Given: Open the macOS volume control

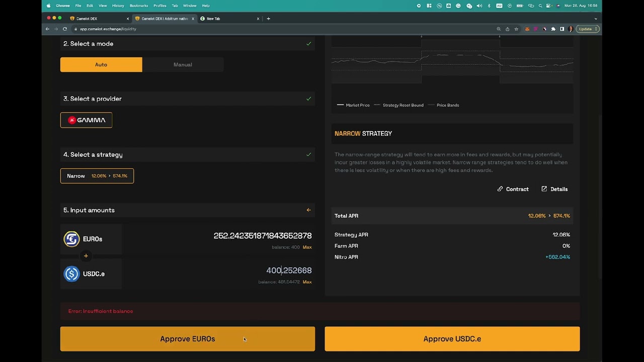Looking at the screenshot, I should tap(479, 6).
